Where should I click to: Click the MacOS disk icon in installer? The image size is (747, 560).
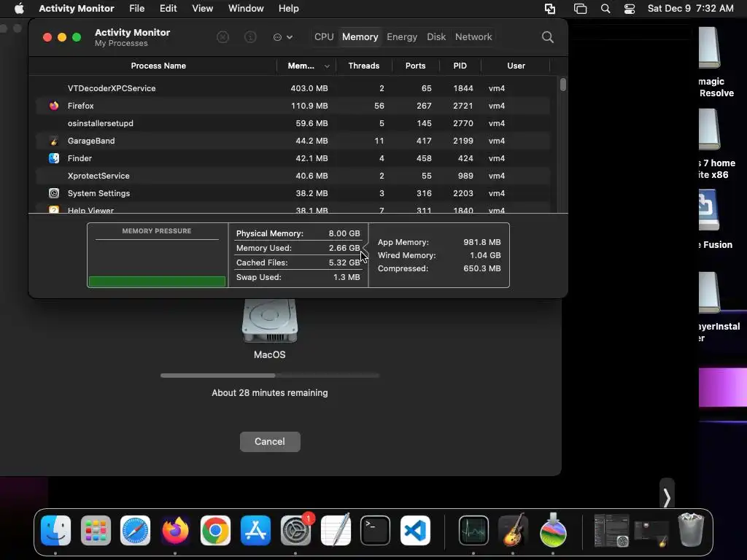tap(270, 321)
